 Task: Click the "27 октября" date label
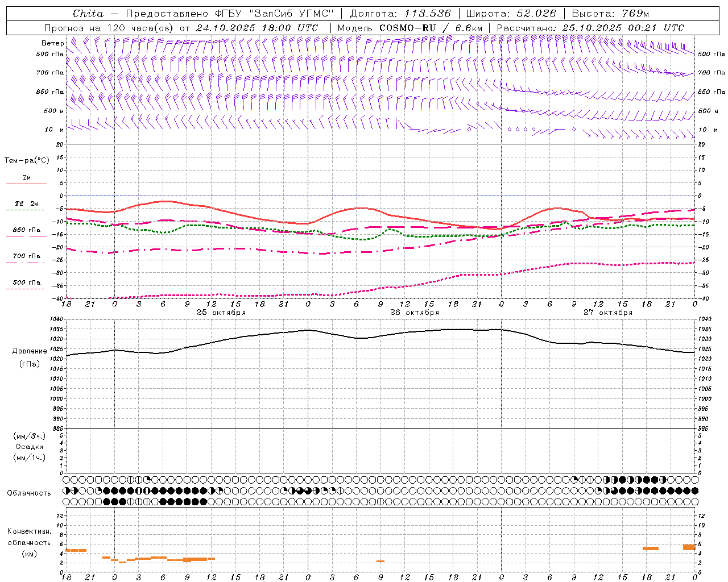(x=608, y=313)
